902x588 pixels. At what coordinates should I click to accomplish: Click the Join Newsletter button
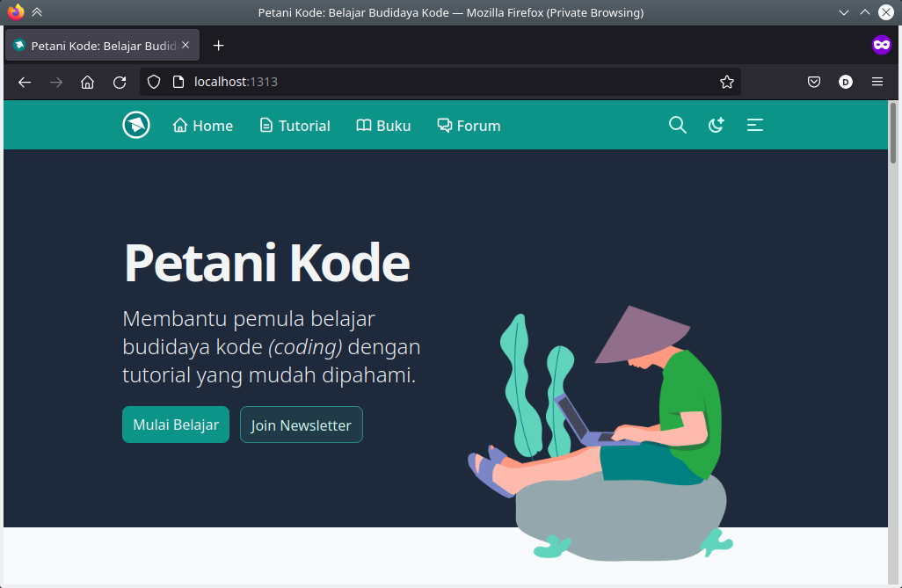(x=301, y=424)
